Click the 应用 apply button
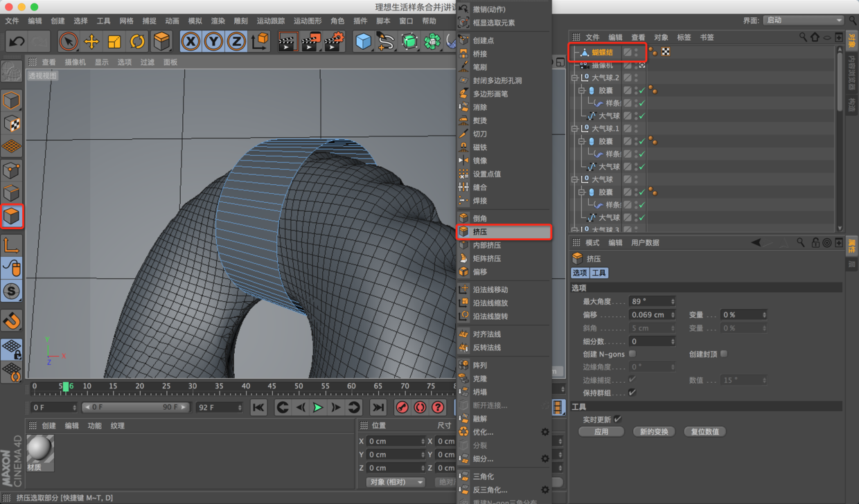 601,431
